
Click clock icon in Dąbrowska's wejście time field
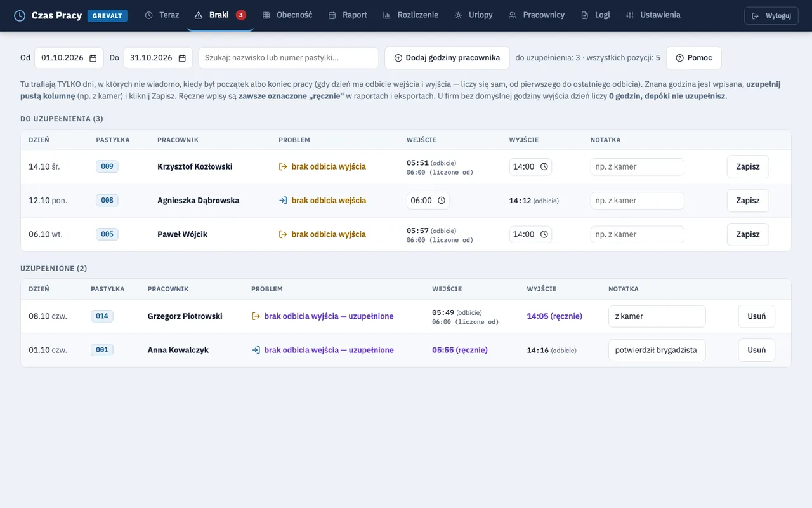point(442,201)
